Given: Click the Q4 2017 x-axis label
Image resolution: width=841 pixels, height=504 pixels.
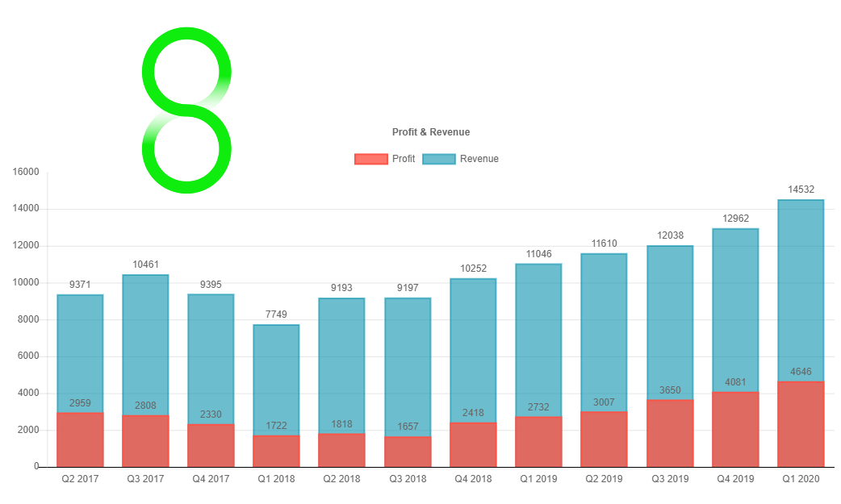Looking at the screenshot, I should click(x=211, y=479).
